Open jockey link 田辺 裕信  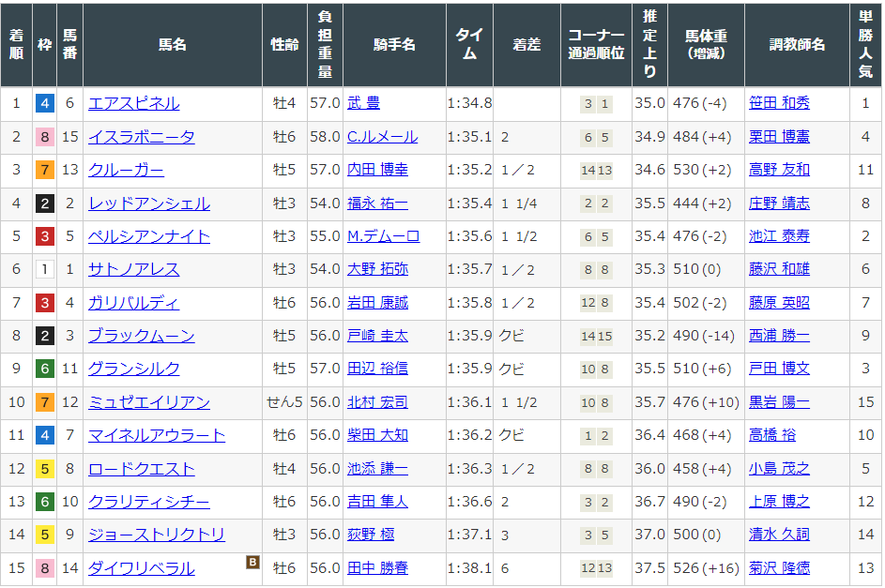coord(377,369)
